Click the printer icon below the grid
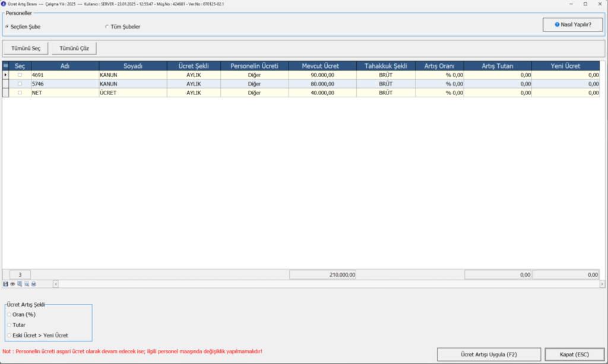Viewport: 608px width, 364px height. pos(34,284)
